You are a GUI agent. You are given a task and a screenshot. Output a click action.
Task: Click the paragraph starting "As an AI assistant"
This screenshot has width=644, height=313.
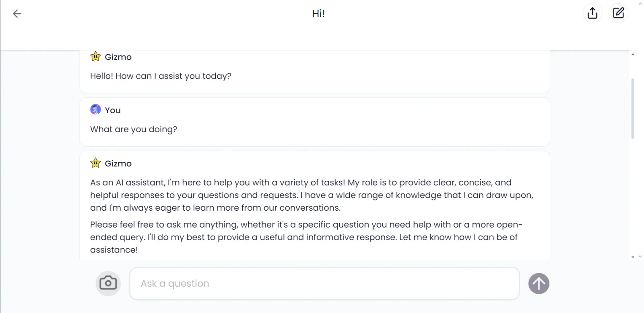point(311,195)
